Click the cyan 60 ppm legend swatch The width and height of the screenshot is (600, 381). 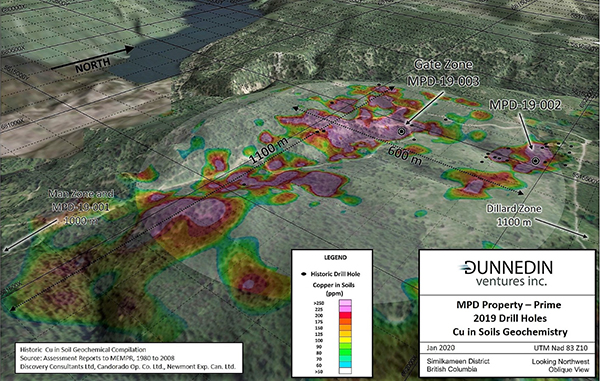pyautogui.click(x=345, y=365)
